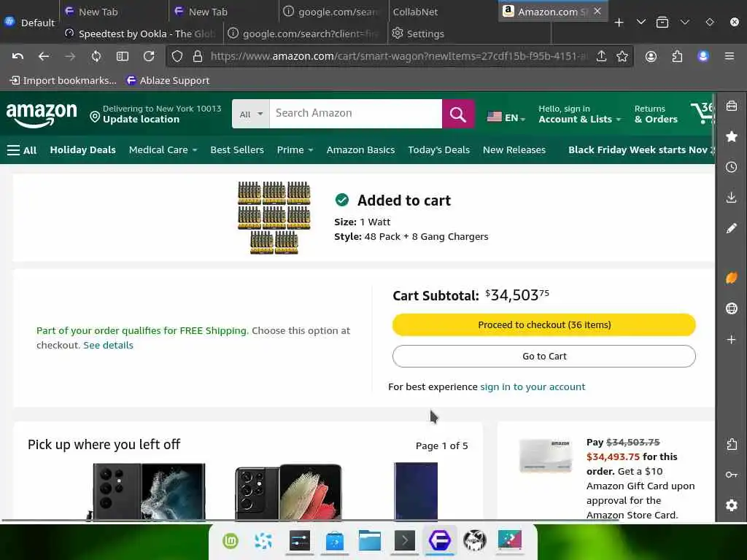The image size is (747, 560).
Task: Open a new tab with plus icon
Action: click(x=619, y=22)
